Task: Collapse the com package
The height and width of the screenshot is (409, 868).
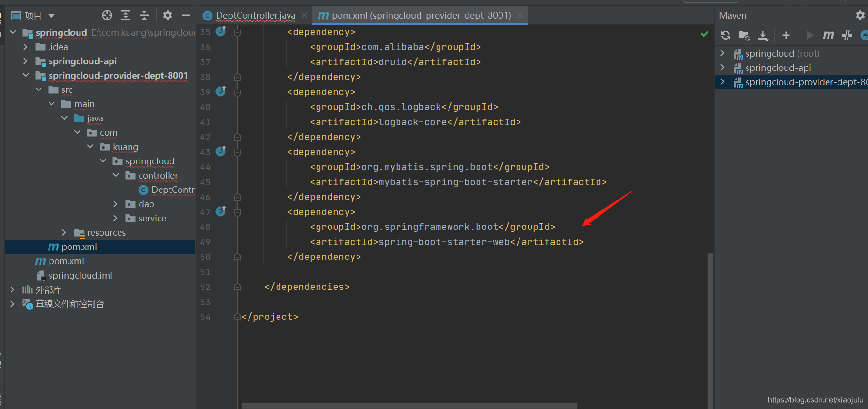Action: [77, 132]
